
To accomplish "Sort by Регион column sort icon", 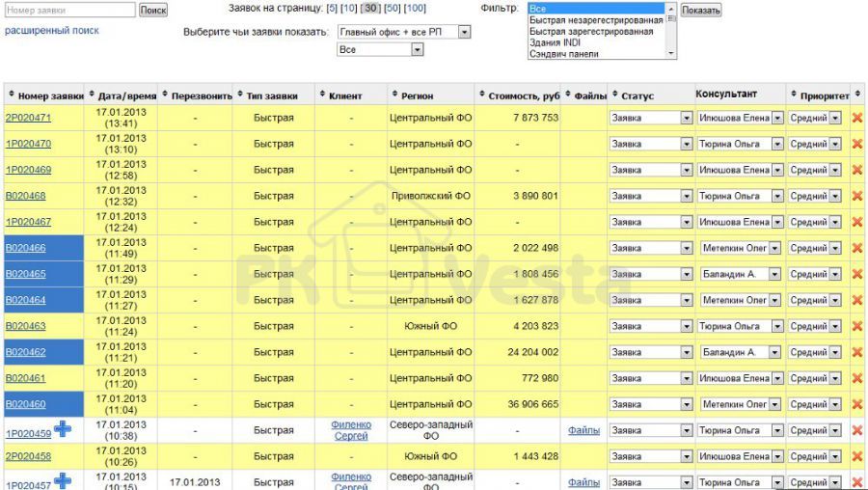I will pos(394,95).
